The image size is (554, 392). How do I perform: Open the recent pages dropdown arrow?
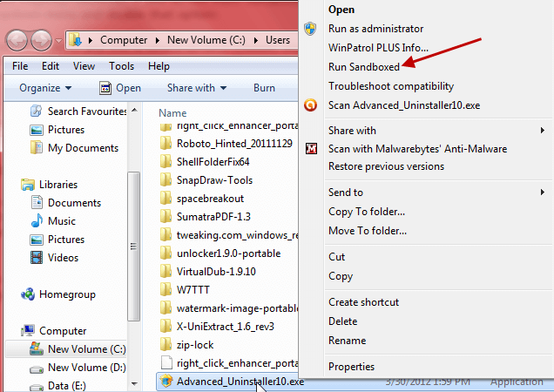[x=58, y=41]
